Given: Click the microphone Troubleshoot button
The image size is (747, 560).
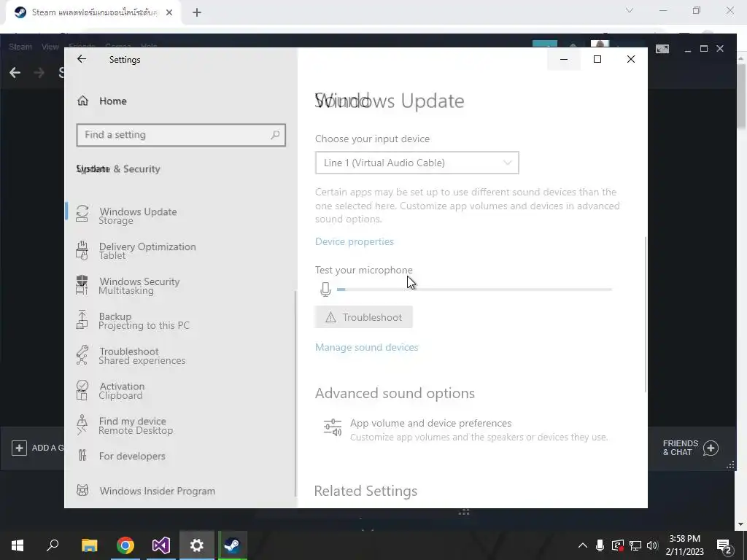Looking at the screenshot, I should 363,317.
